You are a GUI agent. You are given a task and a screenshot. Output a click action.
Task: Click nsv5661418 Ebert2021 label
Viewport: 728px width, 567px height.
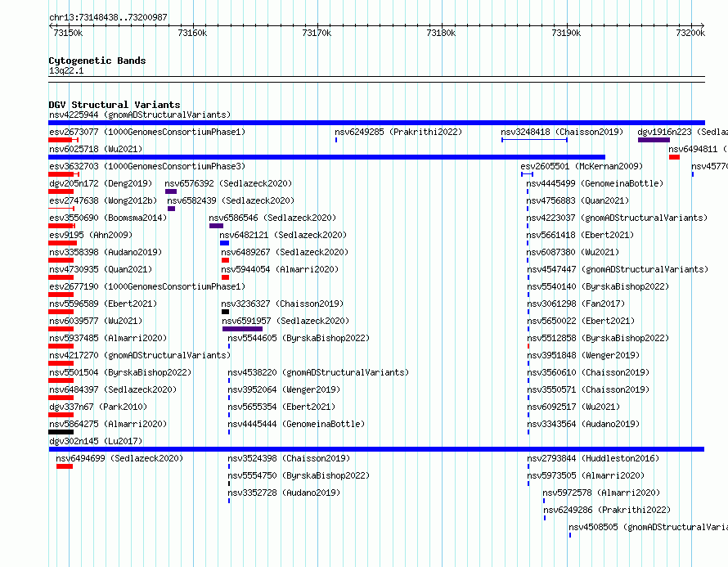(580, 235)
